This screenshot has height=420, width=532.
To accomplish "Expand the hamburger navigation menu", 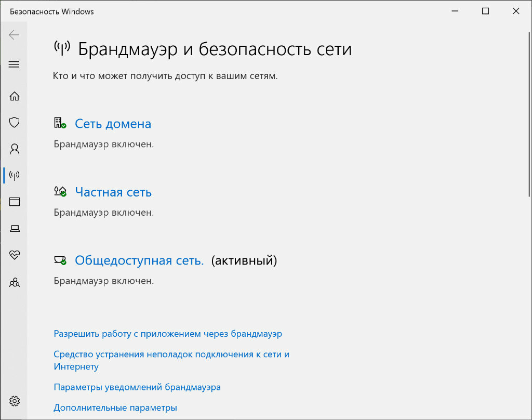I will tap(14, 64).
